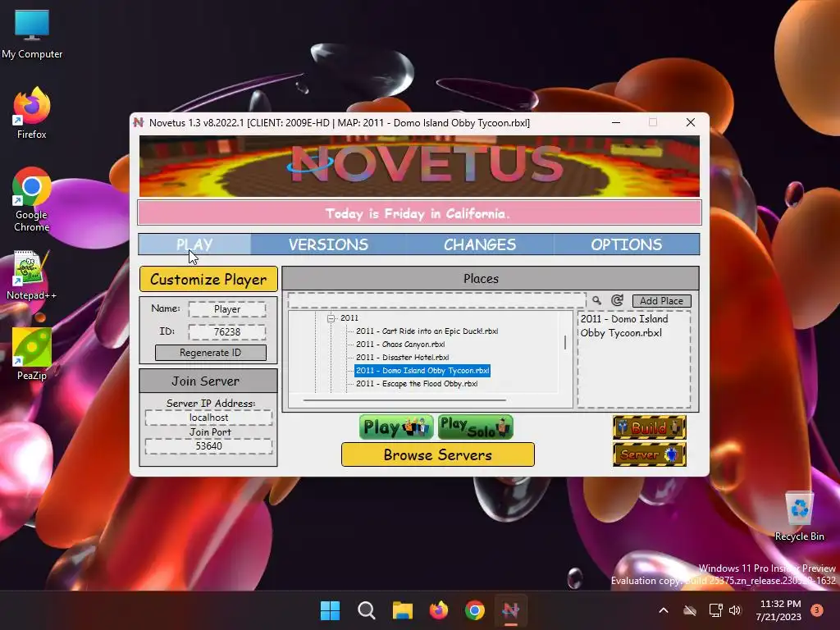The image size is (840, 630).
Task: Select Cart Ride into an Epic Duck!.rbxl
Action: [x=427, y=331]
